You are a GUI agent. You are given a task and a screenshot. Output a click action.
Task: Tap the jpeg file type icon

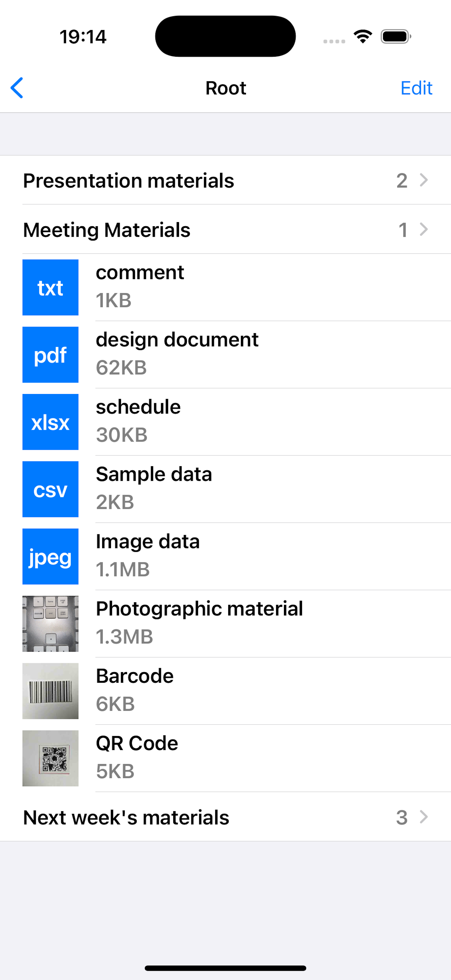click(50, 557)
